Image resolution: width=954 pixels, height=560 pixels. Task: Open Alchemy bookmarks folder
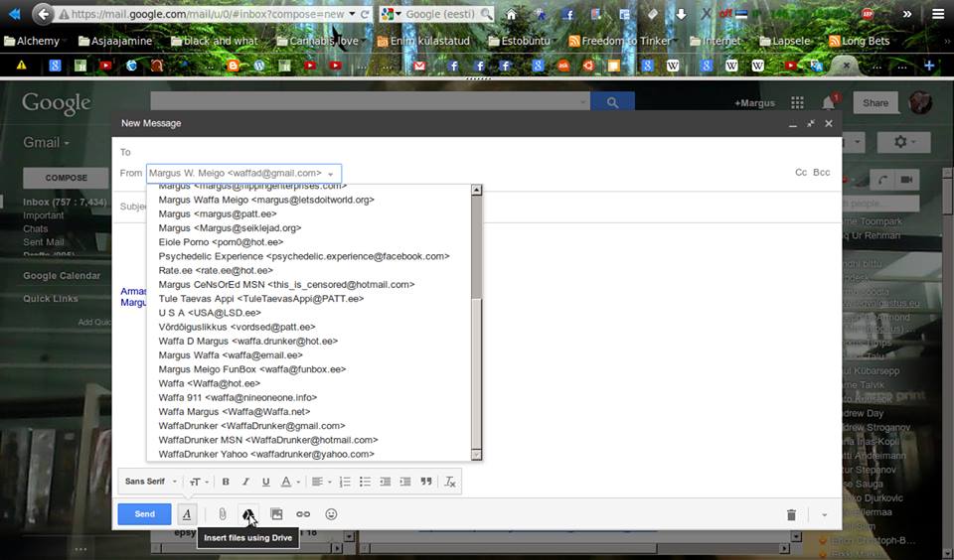[32, 41]
